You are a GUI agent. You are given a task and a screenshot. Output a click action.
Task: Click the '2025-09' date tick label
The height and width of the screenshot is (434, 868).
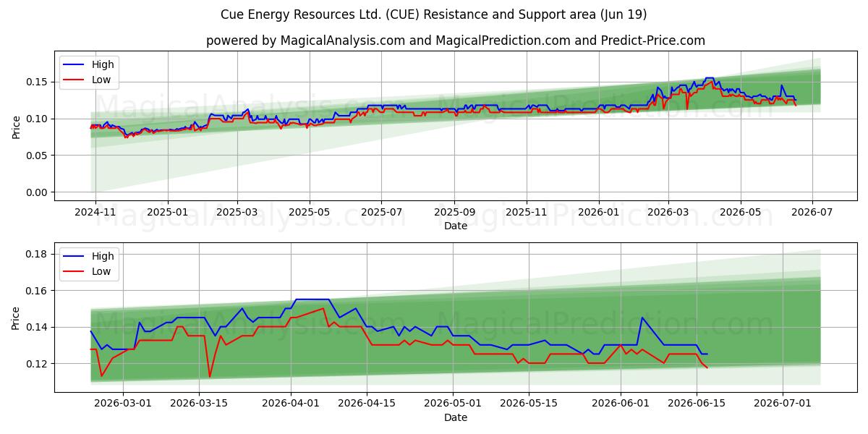click(456, 212)
